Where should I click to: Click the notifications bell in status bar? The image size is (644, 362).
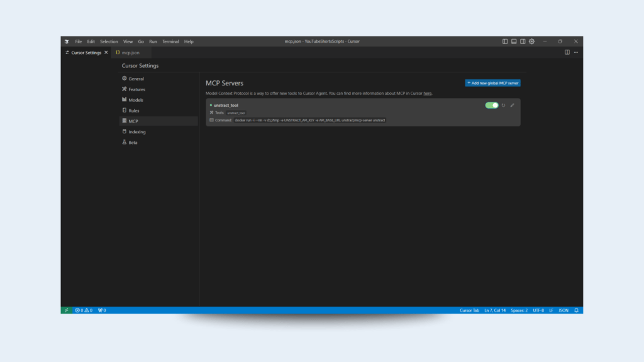pos(576,310)
